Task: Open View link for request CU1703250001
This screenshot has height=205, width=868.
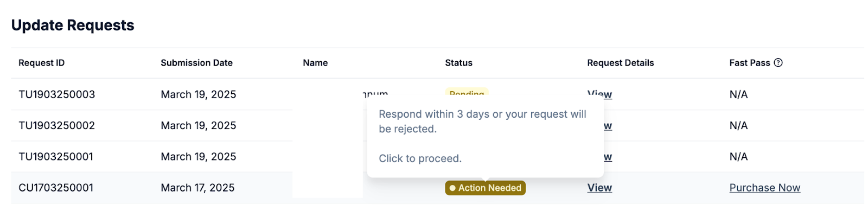Action: coord(599,188)
